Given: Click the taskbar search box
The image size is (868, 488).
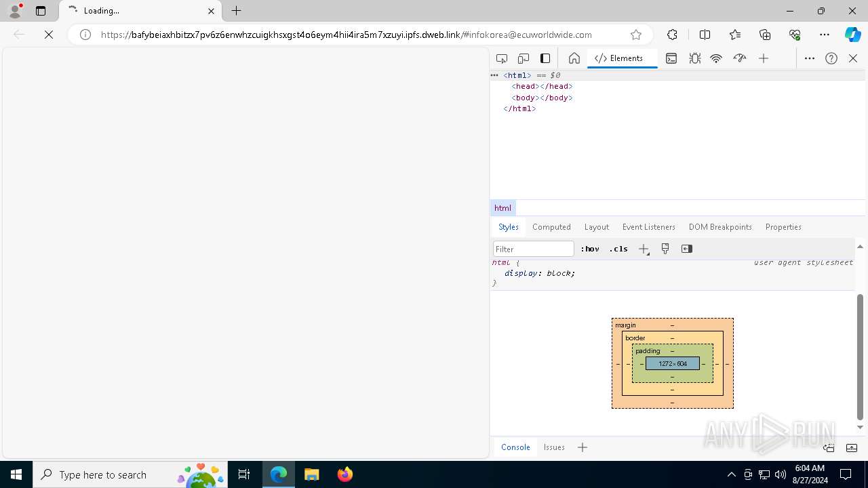Looking at the screenshot, I should click(x=130, y=474).
